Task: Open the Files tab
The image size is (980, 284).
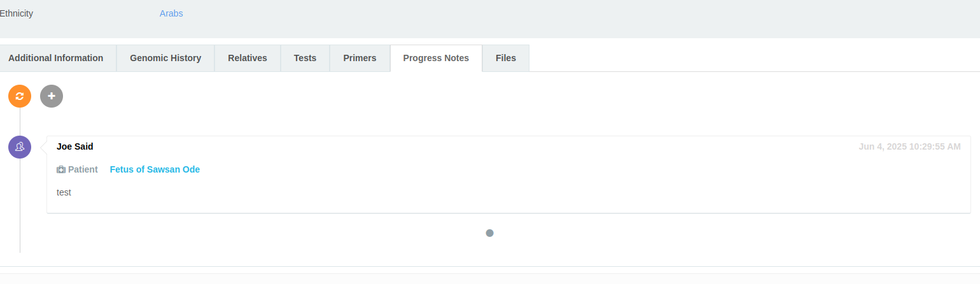Action: click(506, 58)
